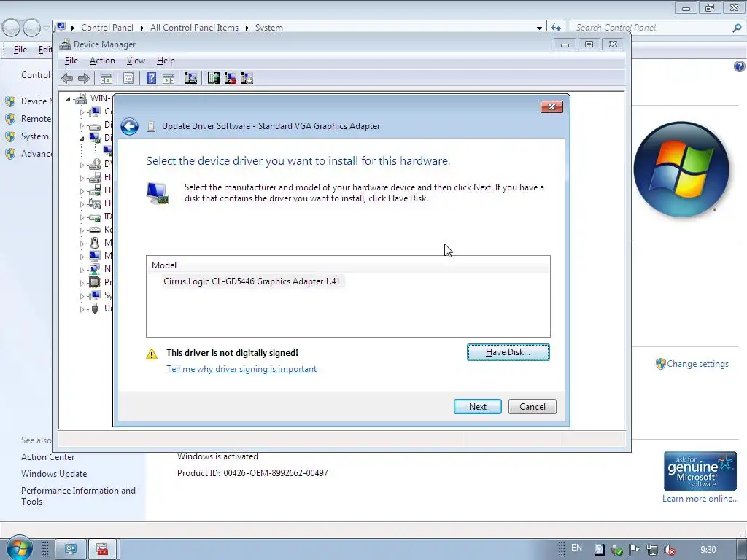Click the genuine Microsoft software badge

700,472
